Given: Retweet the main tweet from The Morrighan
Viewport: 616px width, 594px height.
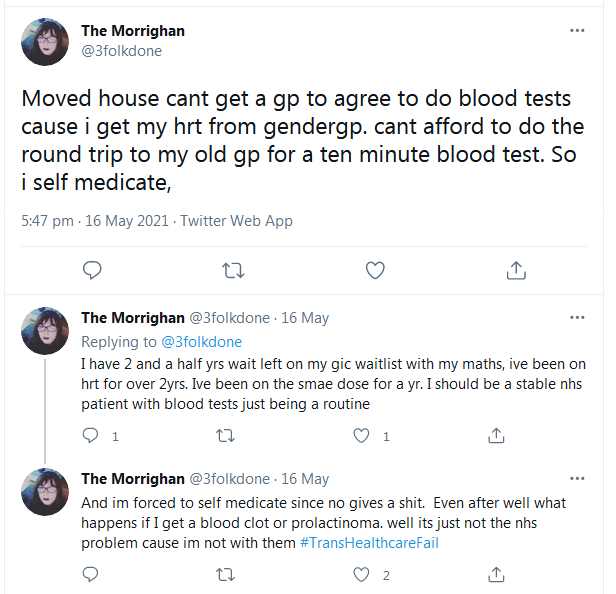Looking at the screenshot, I should [233, 271].
